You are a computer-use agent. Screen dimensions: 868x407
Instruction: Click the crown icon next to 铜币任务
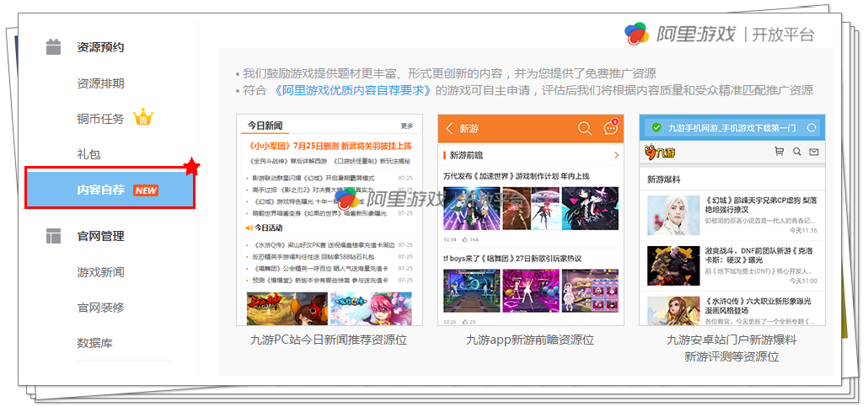click(142, 117)
